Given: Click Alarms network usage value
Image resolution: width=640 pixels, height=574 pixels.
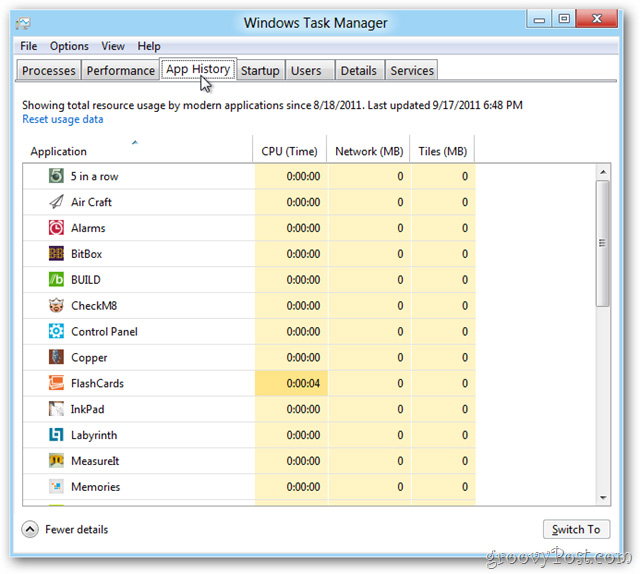Looking at the screenshot, I should (x=400, y=228).
